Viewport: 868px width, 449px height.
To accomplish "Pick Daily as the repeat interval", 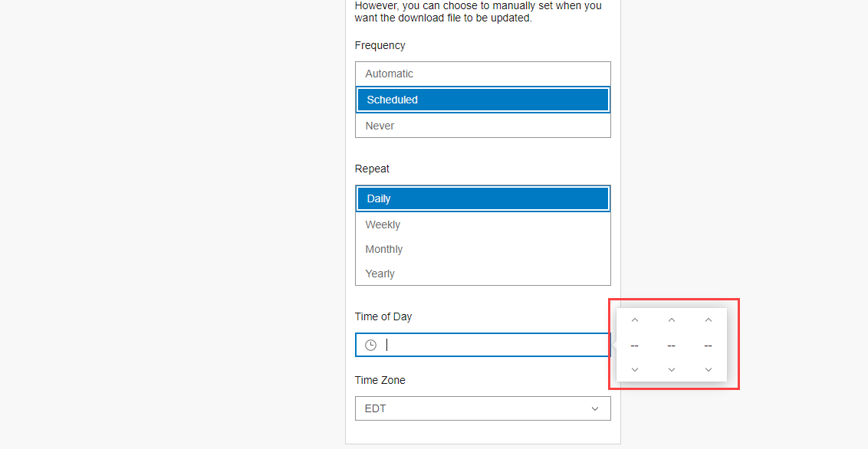I will point(482,198).
